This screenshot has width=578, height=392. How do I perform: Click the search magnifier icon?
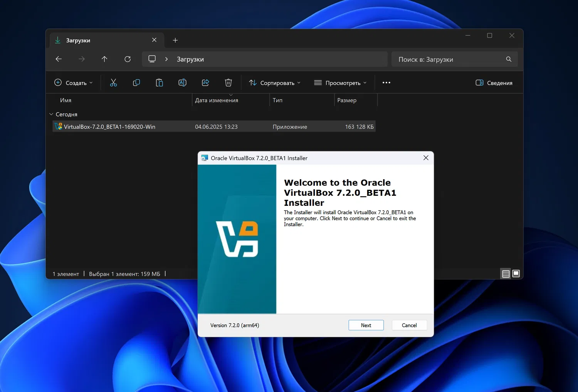pos(509,59)
